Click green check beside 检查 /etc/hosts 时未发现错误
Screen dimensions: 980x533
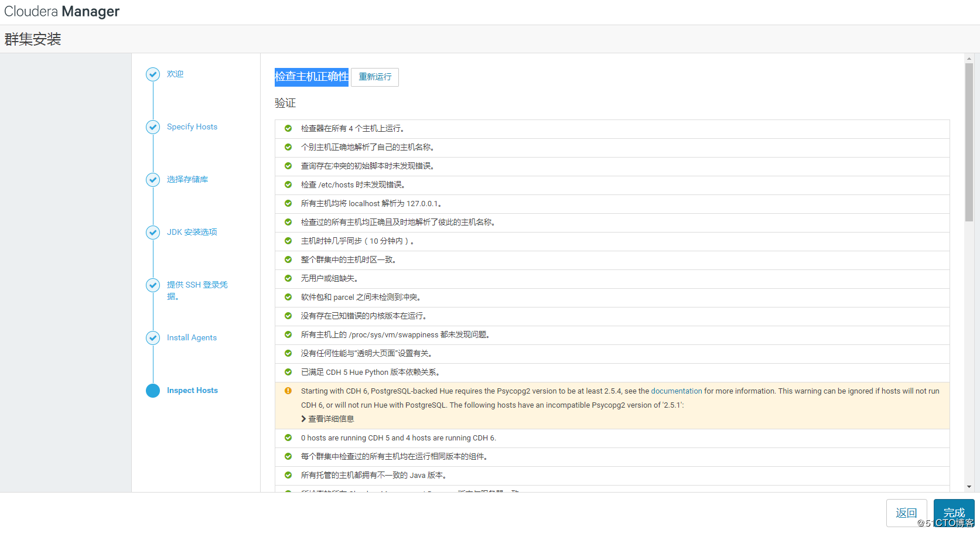(288, 184)
